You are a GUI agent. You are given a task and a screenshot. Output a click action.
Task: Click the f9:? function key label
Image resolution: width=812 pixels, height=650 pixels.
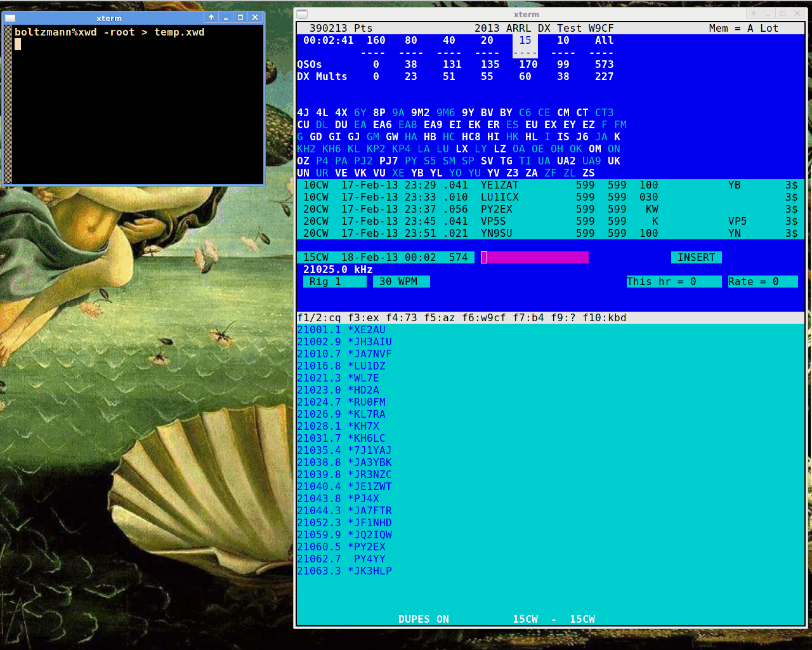[563, 318]
